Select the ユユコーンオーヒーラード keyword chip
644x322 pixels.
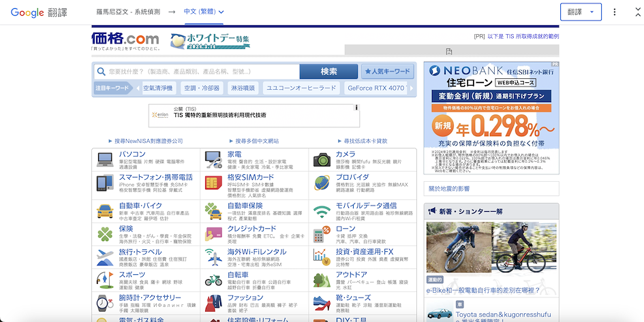click(x=301, y=88)
